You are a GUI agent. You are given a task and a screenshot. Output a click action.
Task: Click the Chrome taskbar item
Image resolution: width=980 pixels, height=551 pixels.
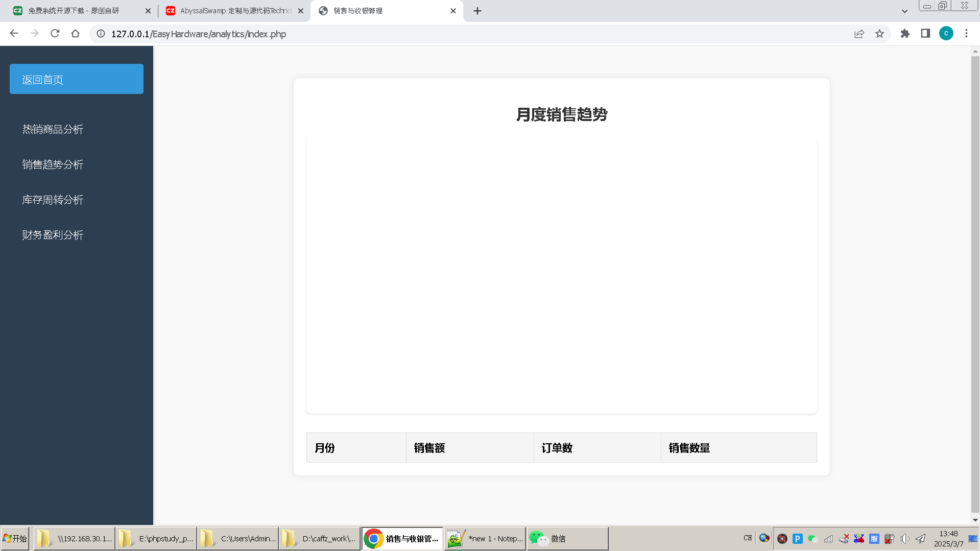(x=402, y=538)
